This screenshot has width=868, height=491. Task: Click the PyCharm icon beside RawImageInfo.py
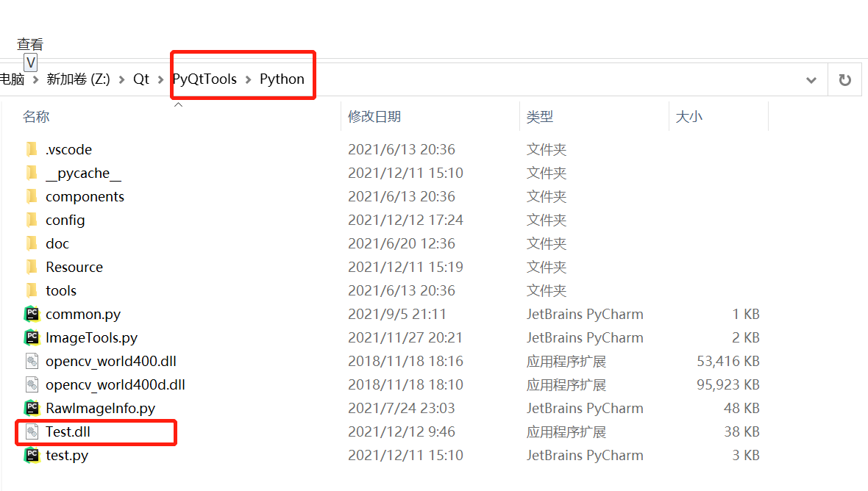32,408
